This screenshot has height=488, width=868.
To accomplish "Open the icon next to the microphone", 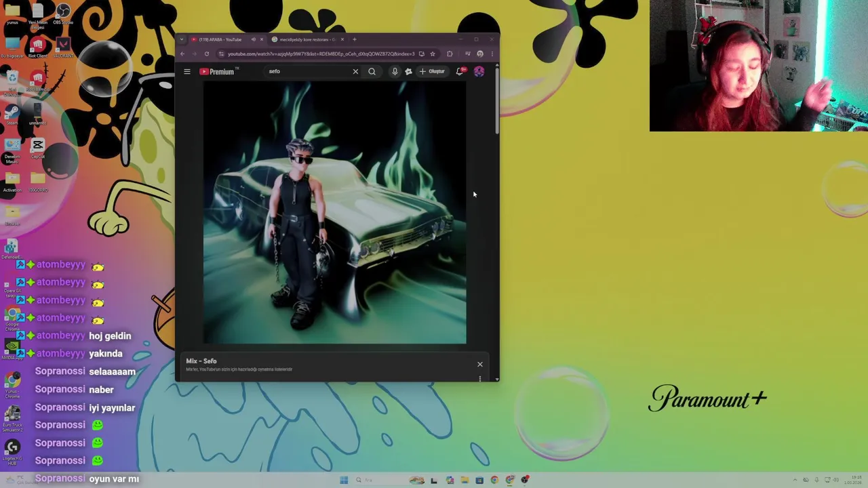I will (x=408, y=71).
